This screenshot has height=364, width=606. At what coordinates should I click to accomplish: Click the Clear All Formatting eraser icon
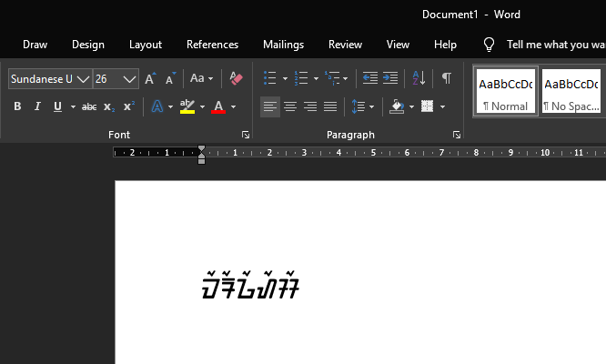(237, 79)
